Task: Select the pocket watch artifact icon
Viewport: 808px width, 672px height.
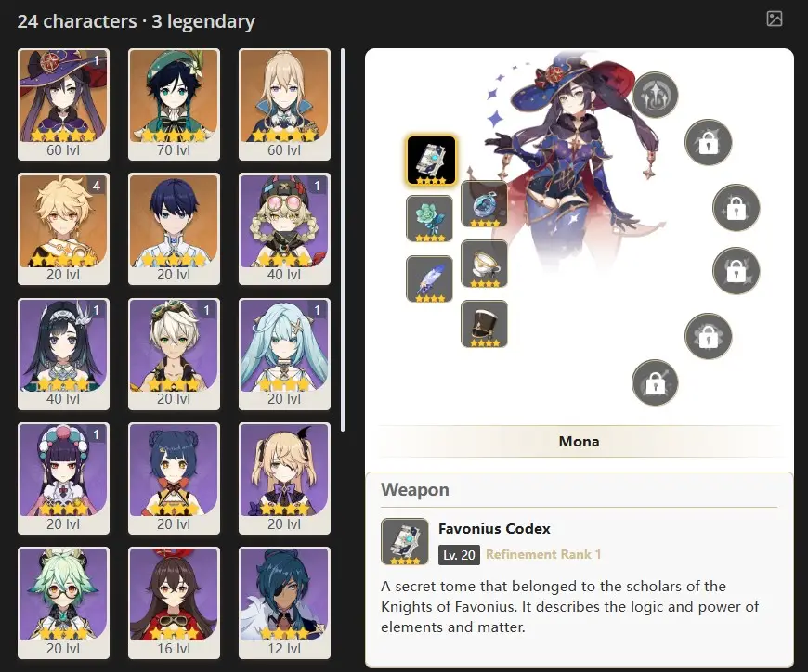Action: [x=484, y=204]
